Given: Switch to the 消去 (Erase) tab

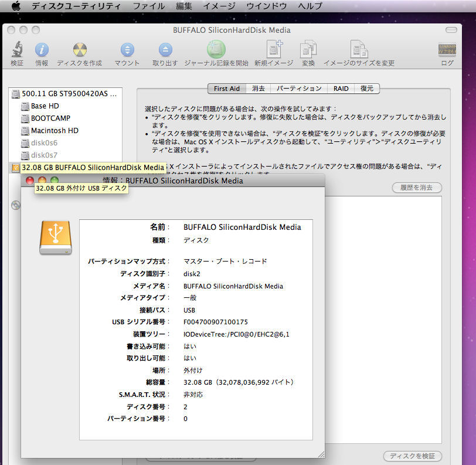Looking at the screenshot, I should pos(259,89).
